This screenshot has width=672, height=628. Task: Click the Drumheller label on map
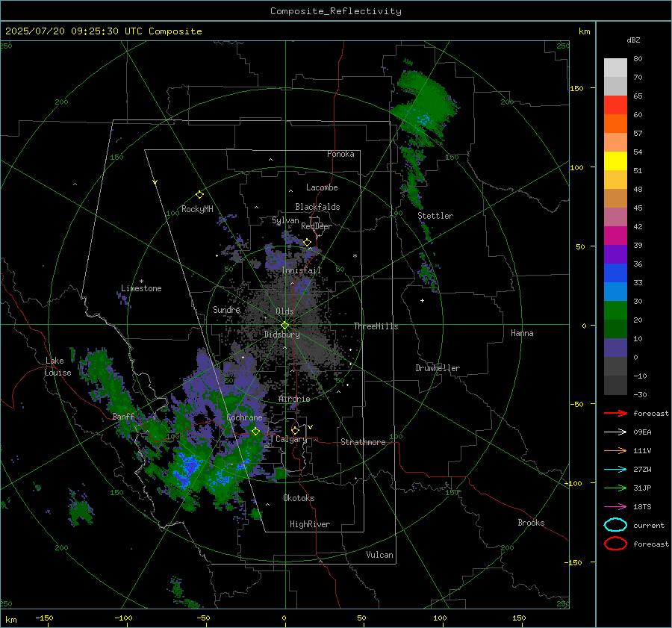[438, 368]
